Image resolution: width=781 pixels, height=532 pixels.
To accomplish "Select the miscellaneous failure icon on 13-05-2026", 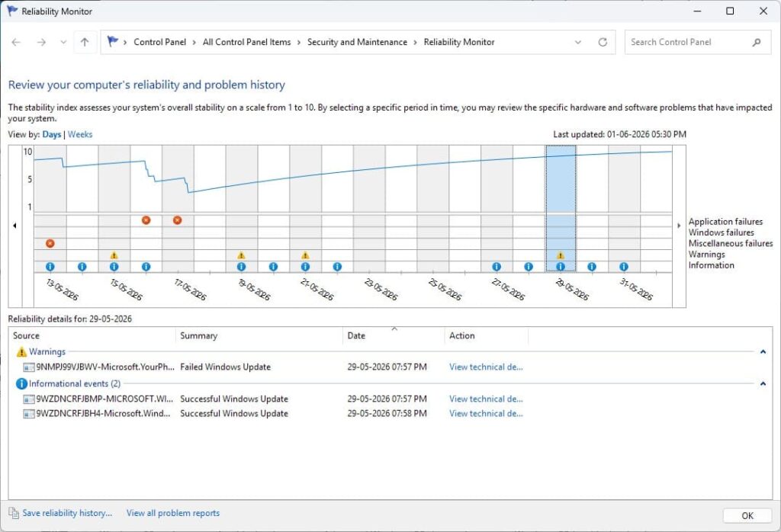I will [x=50, y=243].
